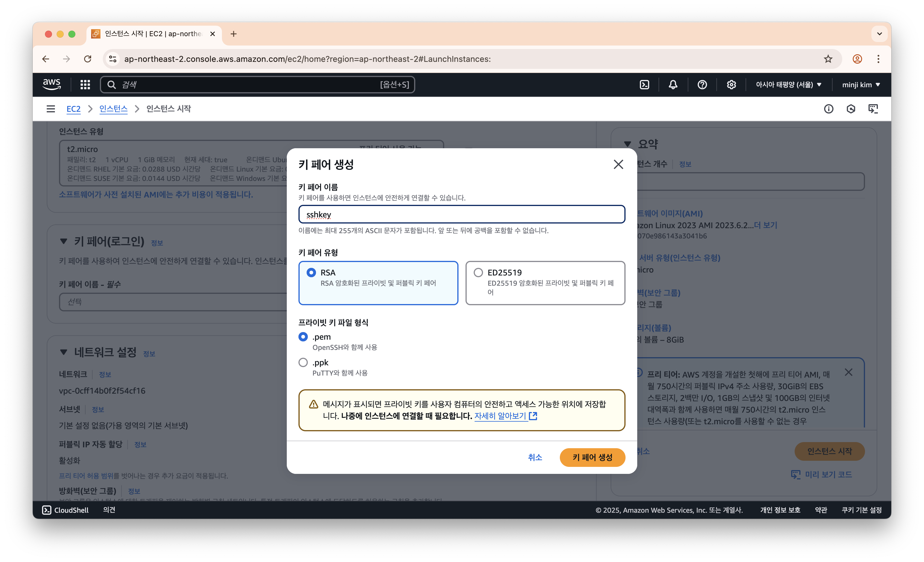Collapse the 요약 summary panel
924x562 pixels.
click(628, 144)
